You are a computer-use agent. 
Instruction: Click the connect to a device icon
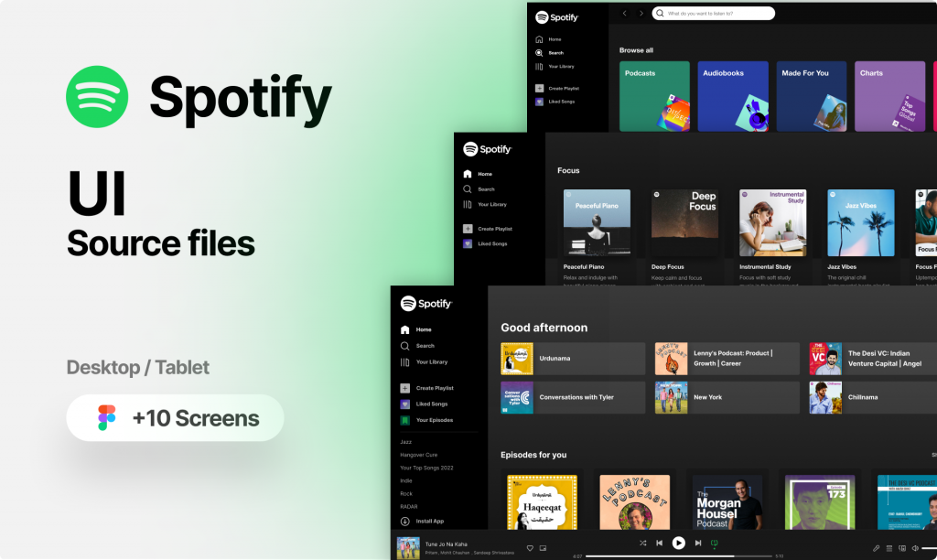point(902,548)
